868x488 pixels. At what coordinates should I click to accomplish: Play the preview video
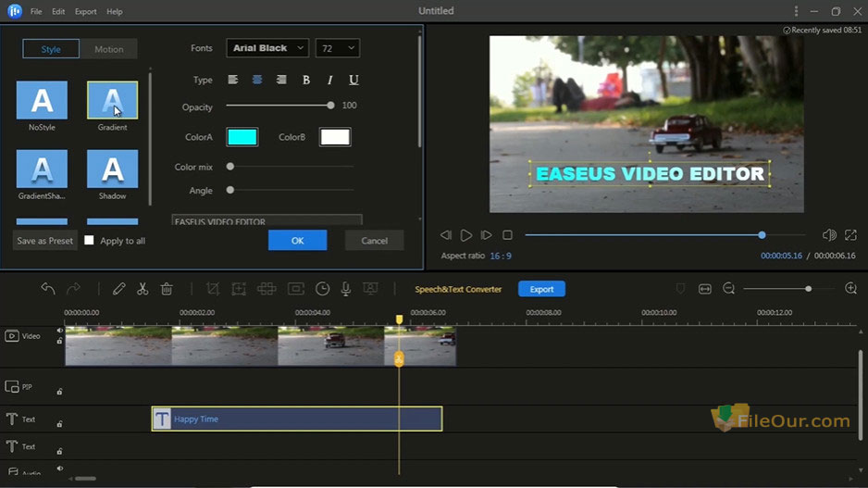tap(466, 235)
